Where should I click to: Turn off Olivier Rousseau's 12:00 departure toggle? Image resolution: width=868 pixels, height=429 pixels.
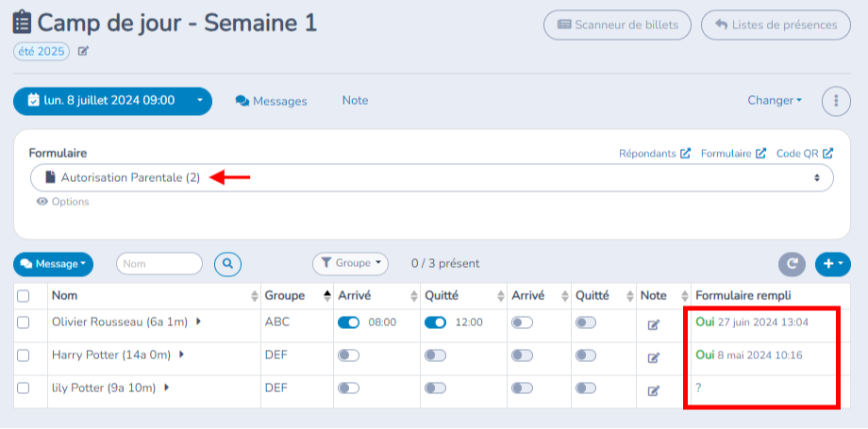pyautogui.click(x=436, y=322)
